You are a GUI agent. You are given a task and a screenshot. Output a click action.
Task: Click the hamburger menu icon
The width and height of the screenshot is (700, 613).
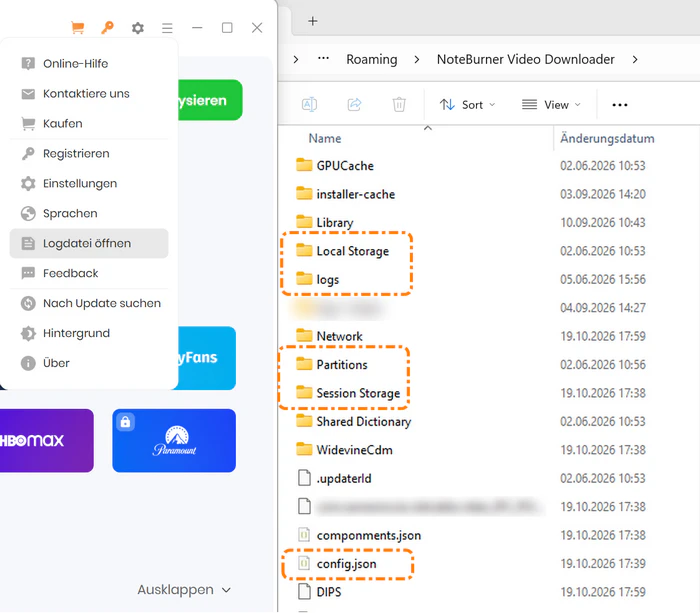point(167,28)
